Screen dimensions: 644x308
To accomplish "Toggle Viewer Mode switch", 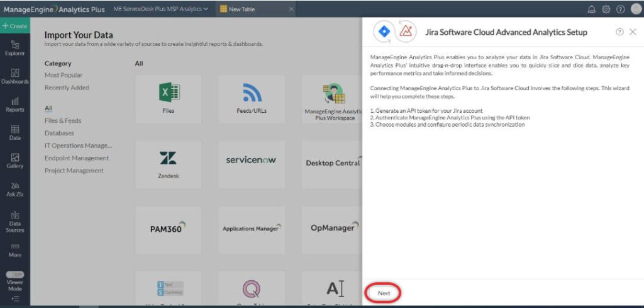I will click(15, 274).
